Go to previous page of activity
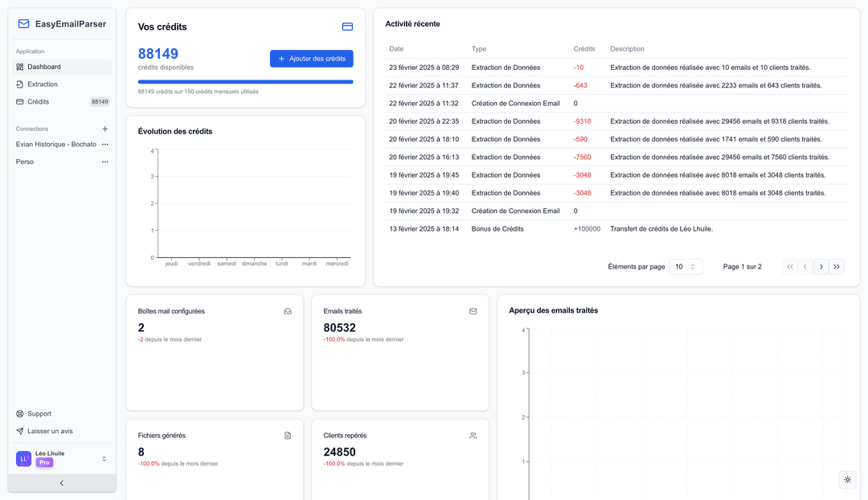This screenshot has width=868, height=500. (x=805, y=267)
